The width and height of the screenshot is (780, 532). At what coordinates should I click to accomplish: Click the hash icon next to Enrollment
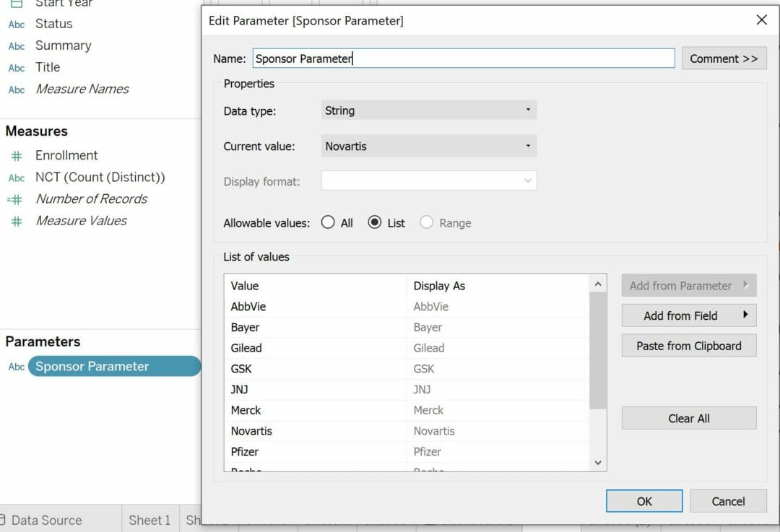pos(17,156)
